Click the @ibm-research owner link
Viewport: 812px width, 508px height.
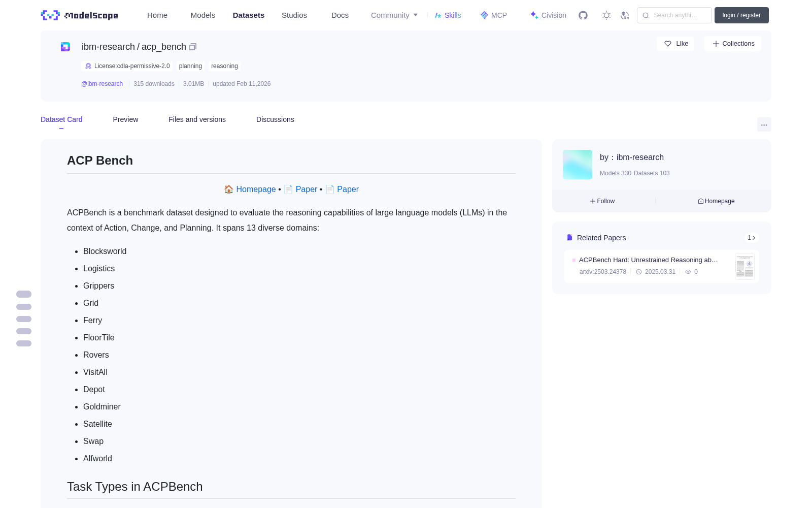(x=102, y=84)
